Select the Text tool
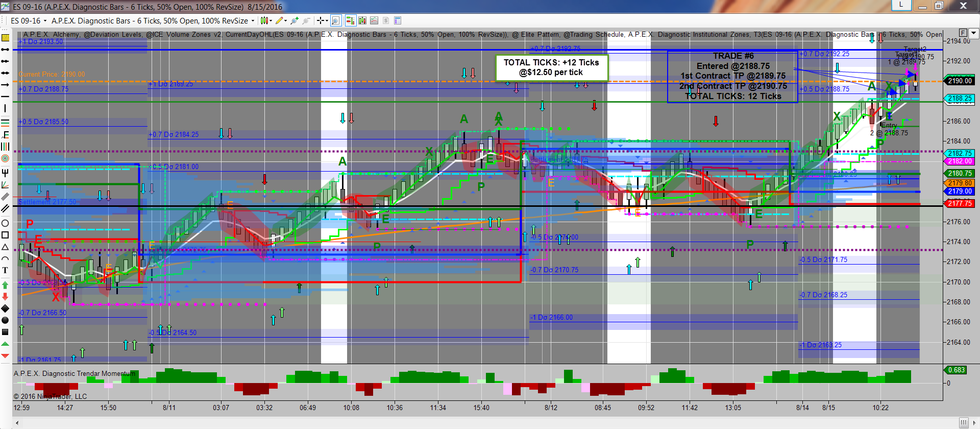 tap(5, 270)
